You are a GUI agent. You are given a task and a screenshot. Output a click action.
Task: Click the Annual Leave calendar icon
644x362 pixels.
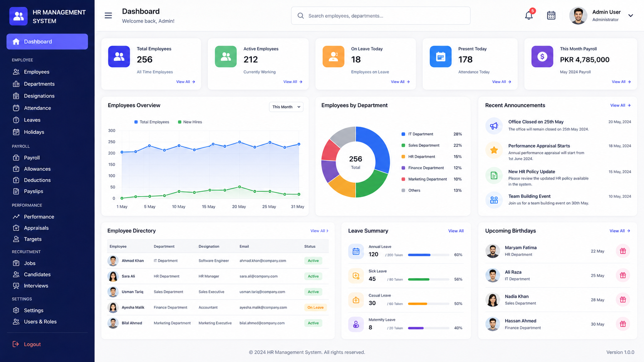(356, 251)
